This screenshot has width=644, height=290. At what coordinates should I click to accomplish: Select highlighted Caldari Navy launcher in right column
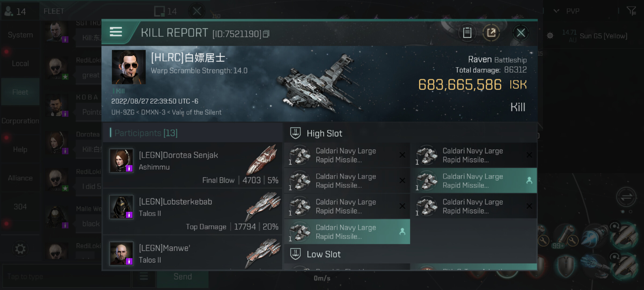tap(474, 180)
